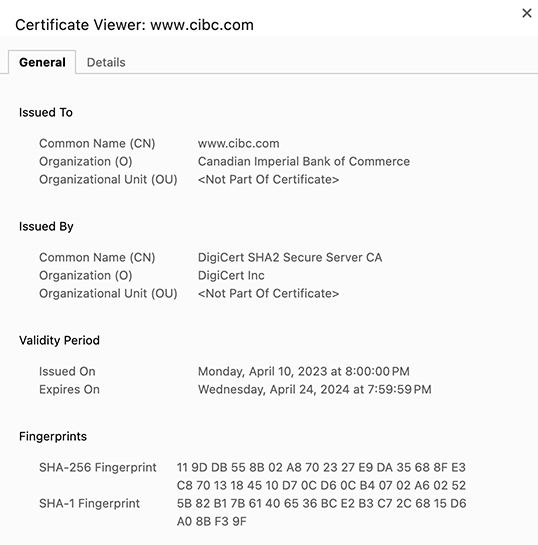The image size is (538, 545).
Task: Click the SHA-256 Fingerprint label
Action: pyautogui.click(x=98, y=467)
